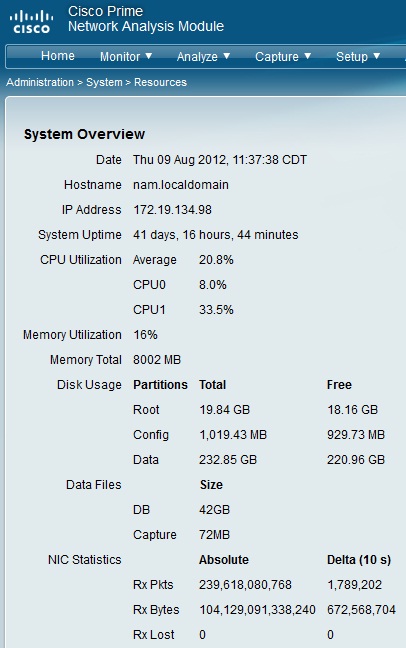Open the Capture menu
The width and height of the screenshot is (406, 648).
click(x=277, y=57)
